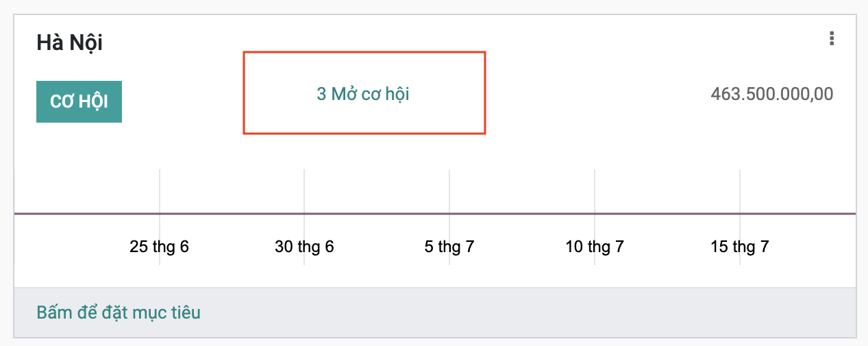This screenshot has width=868, height=346.
Task: Click Bấm để đặt mục tiêu link
Action: click(x=119, y=313)
